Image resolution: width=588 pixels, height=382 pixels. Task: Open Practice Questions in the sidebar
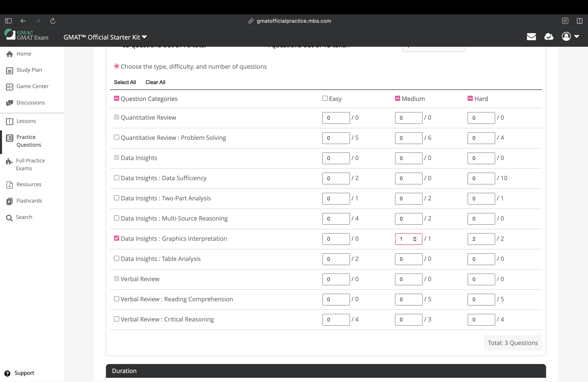(29, 141)
